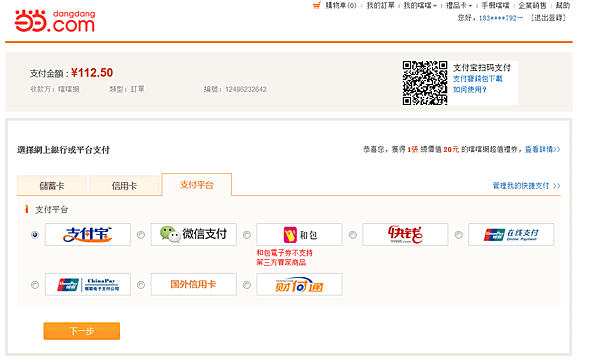Image resolution: width=600 pixels, height=363 pixels.
Task: Open the shopping cart icon
Action: [316, 5]
